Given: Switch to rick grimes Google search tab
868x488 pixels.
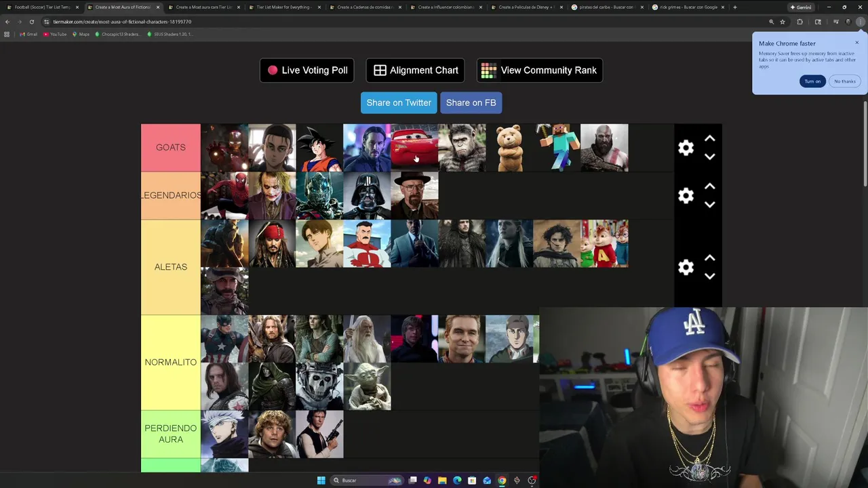Looking at the screenshot, I should coord(688,7).
